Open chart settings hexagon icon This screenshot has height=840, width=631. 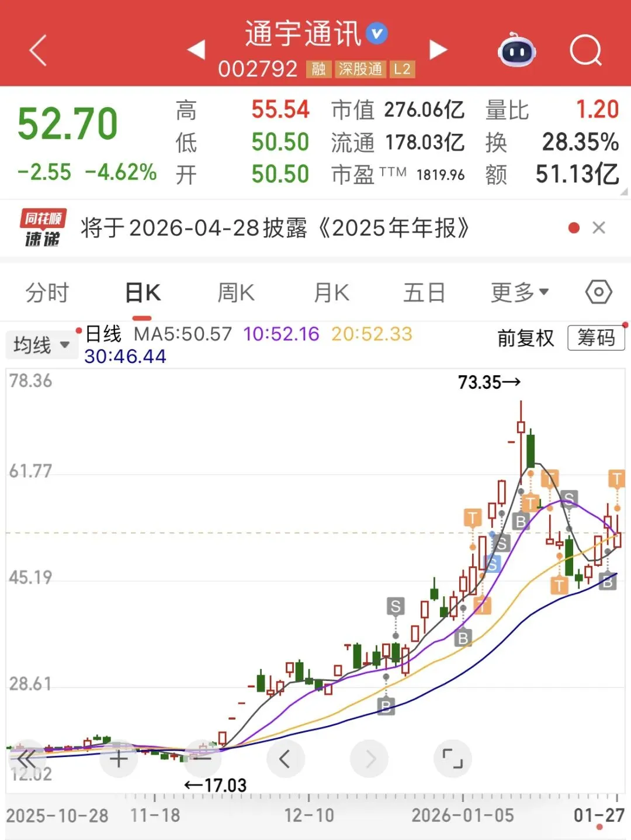click(599, 292)
